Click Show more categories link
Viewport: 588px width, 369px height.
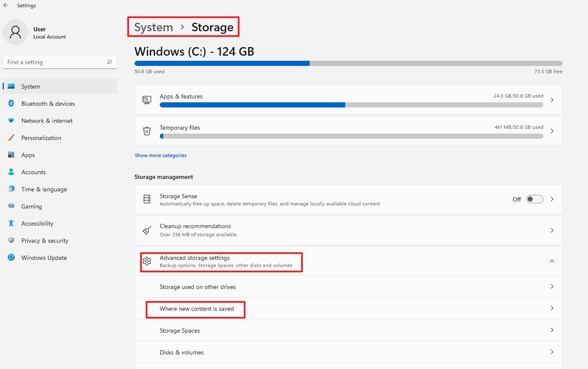point(161,155)
